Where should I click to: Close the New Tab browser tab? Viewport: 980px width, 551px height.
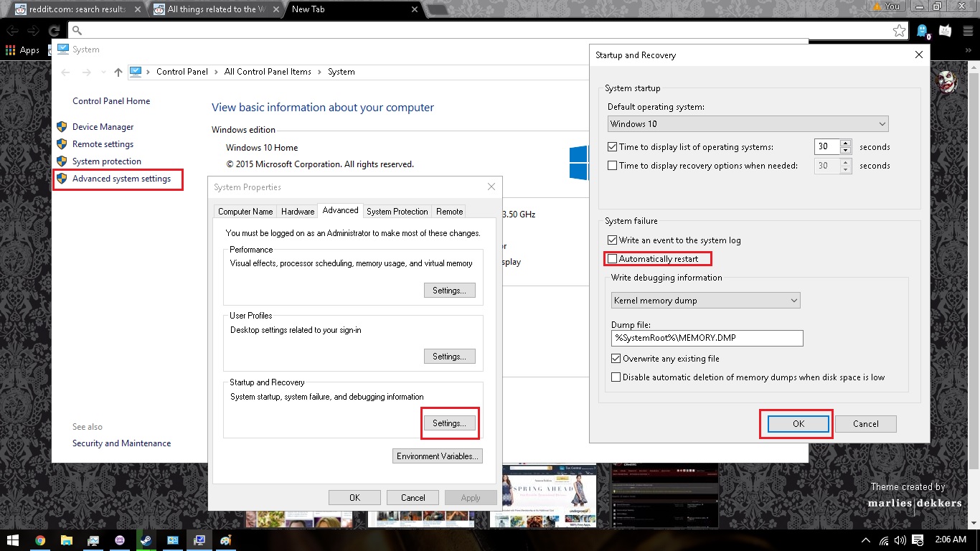414,9
